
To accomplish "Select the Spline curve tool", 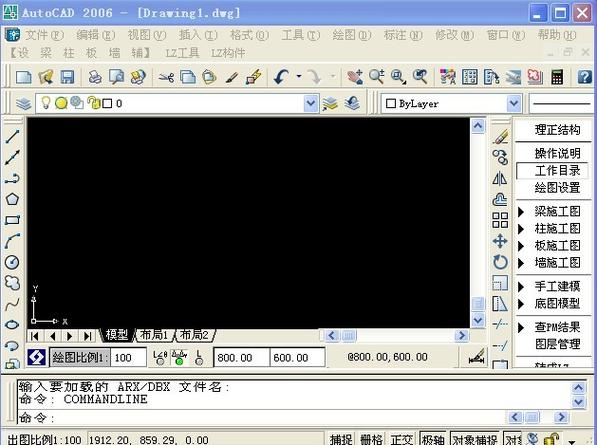I will (12, 304).
